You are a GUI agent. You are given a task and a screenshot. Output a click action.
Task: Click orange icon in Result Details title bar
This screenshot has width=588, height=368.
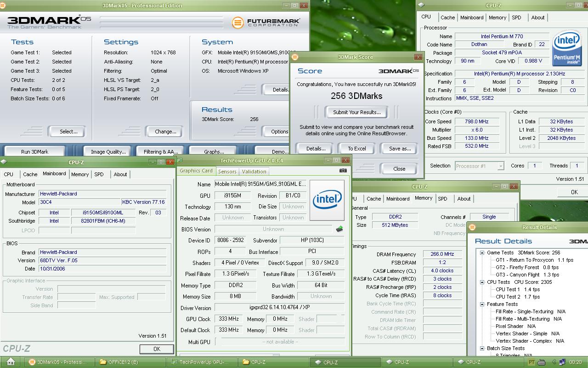click(472, 227)
